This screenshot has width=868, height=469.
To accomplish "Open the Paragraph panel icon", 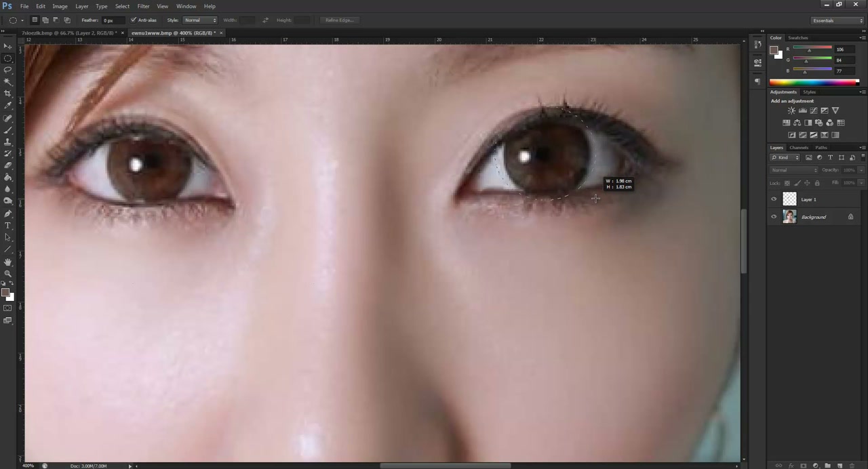I will click(x=757, y=81).
